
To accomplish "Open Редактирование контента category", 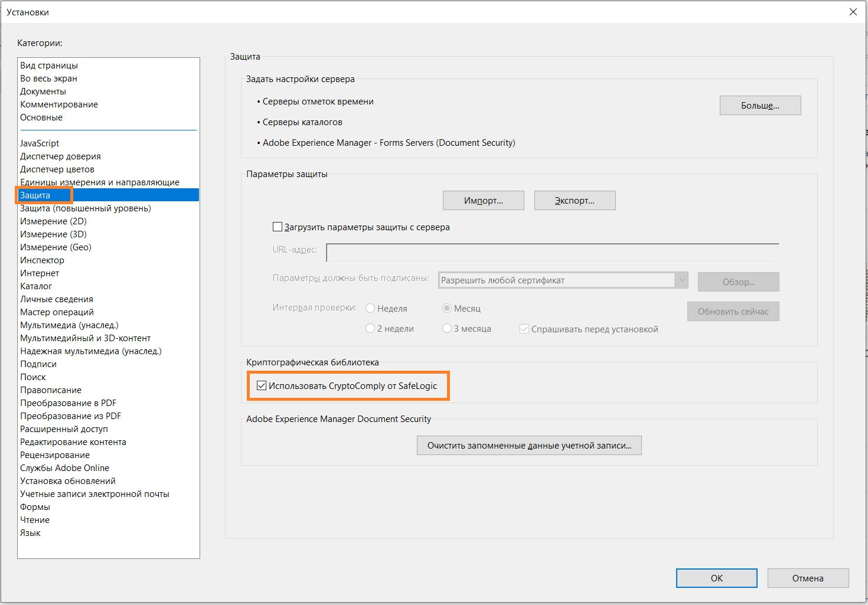I will coord(109,442).
